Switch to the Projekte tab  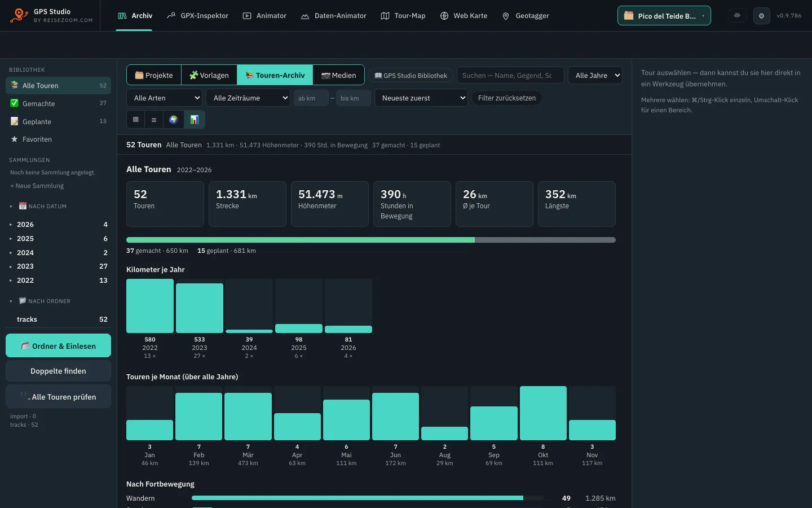154,75
